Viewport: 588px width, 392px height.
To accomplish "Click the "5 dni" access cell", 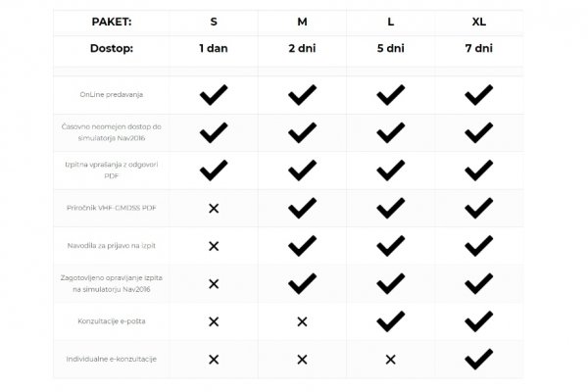I will pos(390,48).
